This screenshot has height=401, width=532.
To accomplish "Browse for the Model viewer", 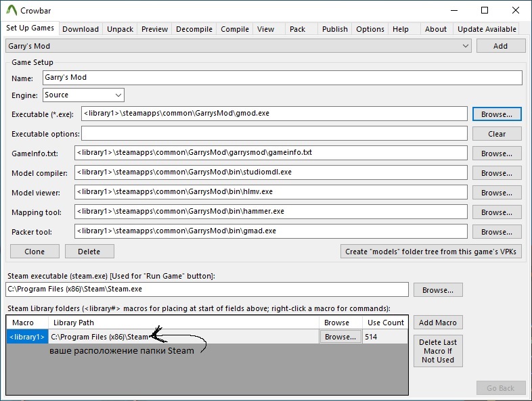I will 497,193.
